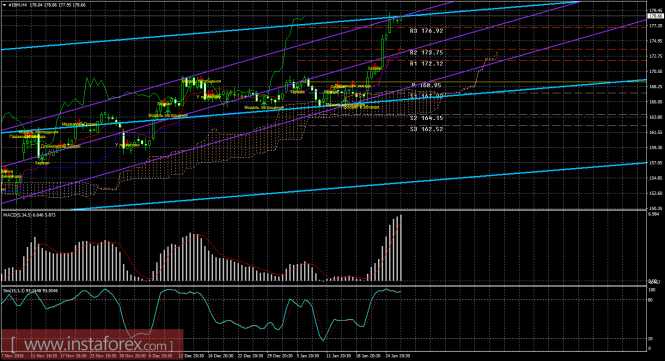Click the 80 level on Stochastic scale
The image size is (665, 361).
pos(652,299)
